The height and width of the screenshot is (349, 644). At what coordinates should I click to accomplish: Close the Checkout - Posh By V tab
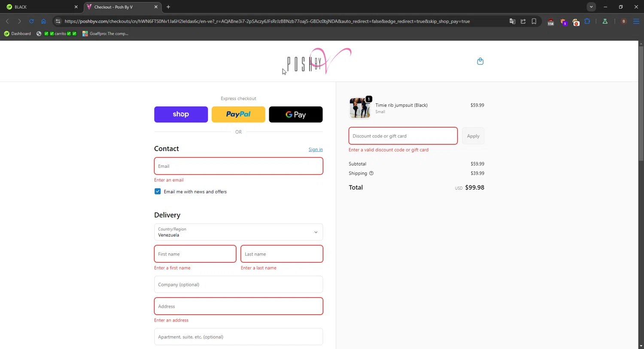tap(156, 7)
